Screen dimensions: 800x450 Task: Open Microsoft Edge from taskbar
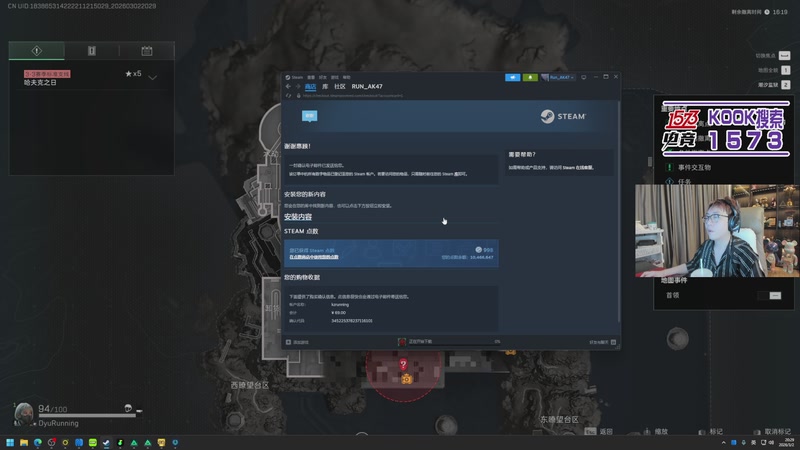pos(38,442)
